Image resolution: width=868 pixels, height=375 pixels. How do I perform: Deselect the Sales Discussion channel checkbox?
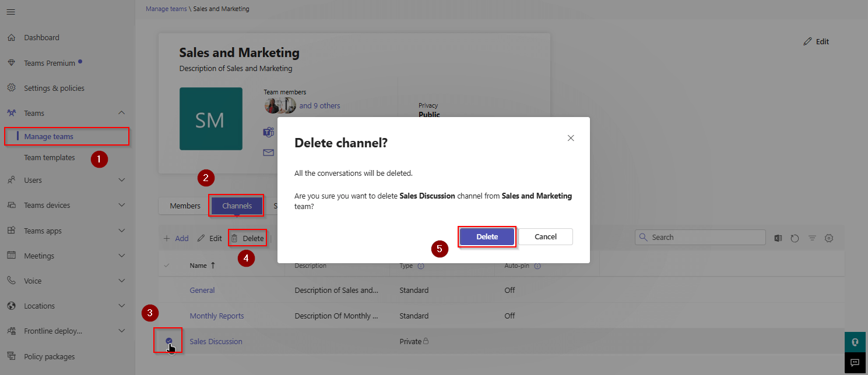168,341
